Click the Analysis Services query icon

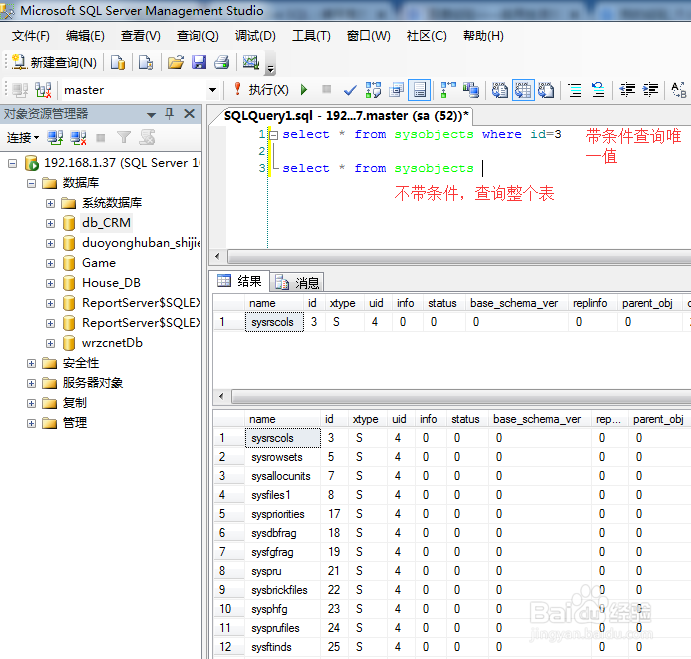click(146, 63)
